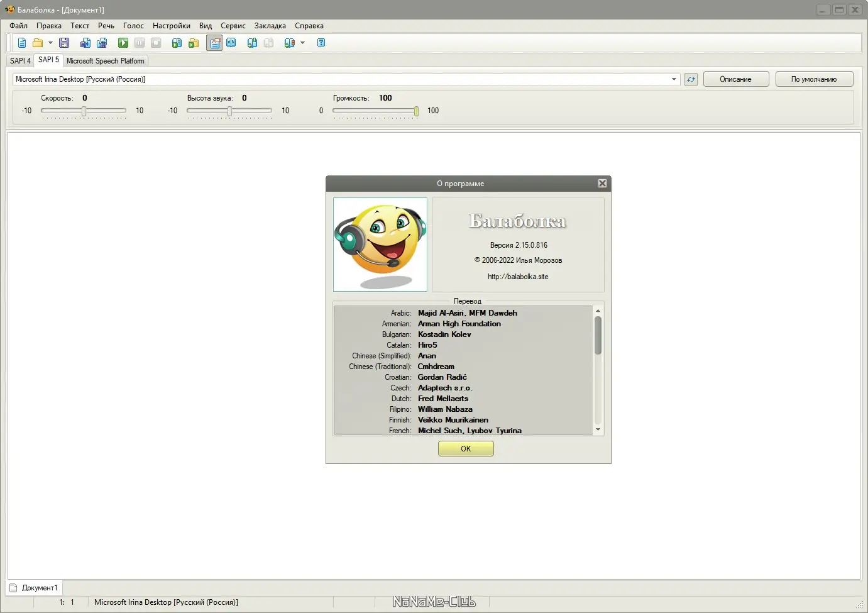868x613 pixels.
Task: Open the Справка menu
Action: (309, 26)
